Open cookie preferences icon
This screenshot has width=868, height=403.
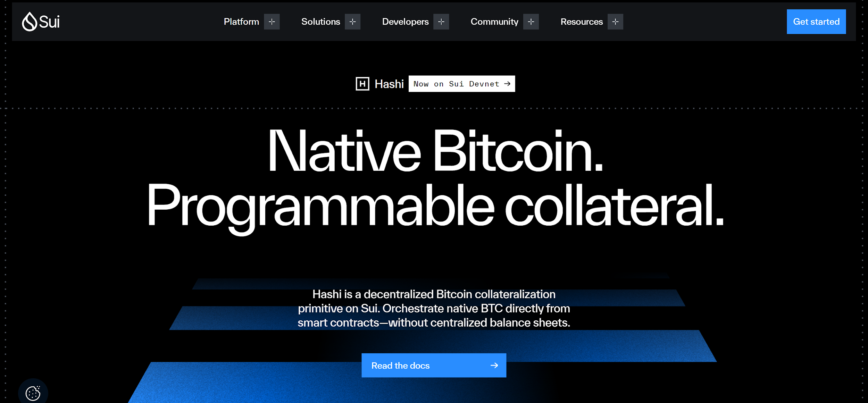pos(33,393)
